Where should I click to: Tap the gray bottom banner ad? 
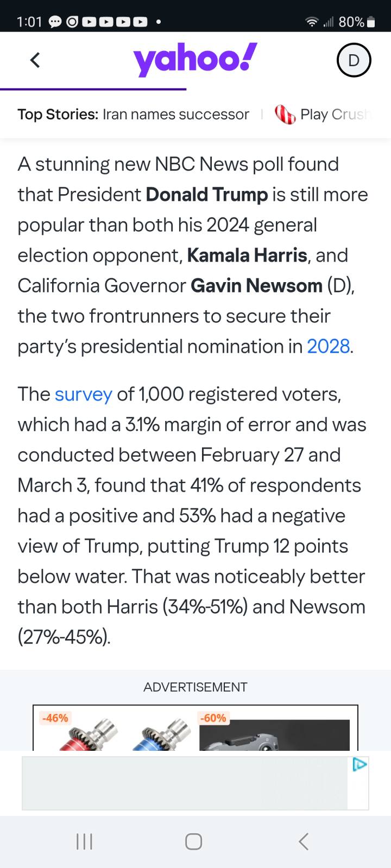(x=185, y=783)
